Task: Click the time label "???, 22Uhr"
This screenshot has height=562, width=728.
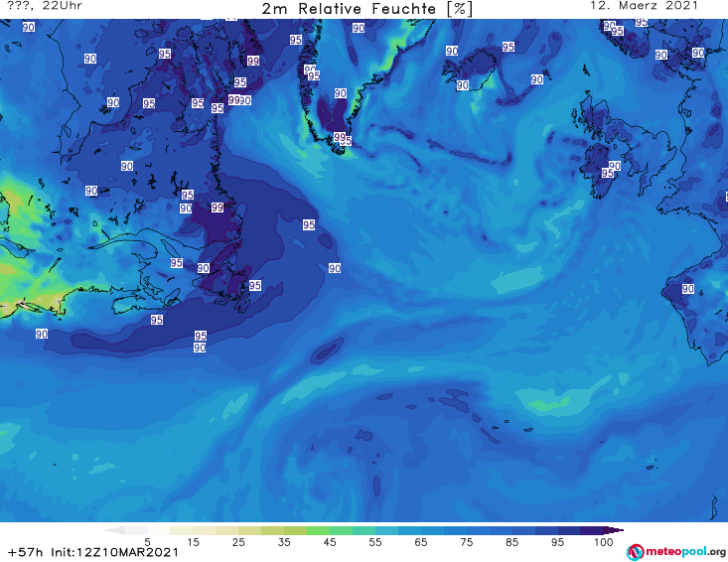Action: (45, 6)
